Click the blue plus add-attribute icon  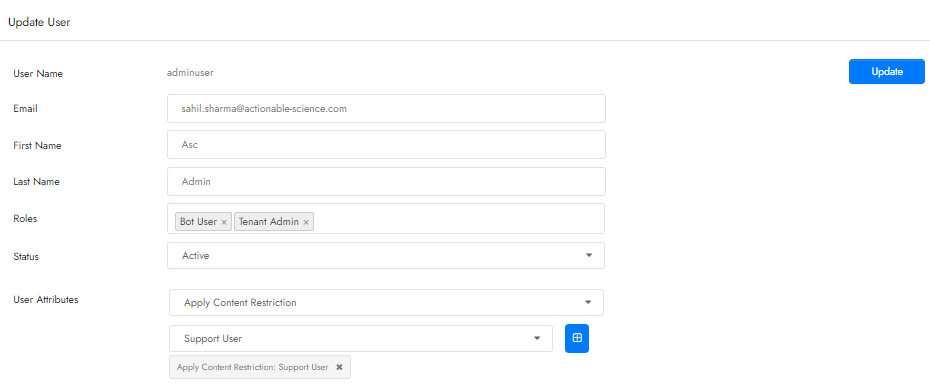coord(577,338)
